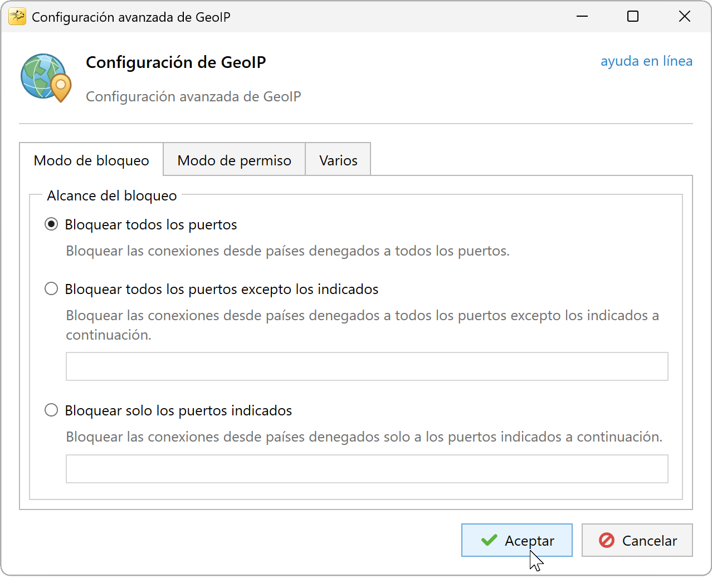
Task: Click description mentioning 'excepto los indicados a continuación'
Action: [x=363, y=325]
